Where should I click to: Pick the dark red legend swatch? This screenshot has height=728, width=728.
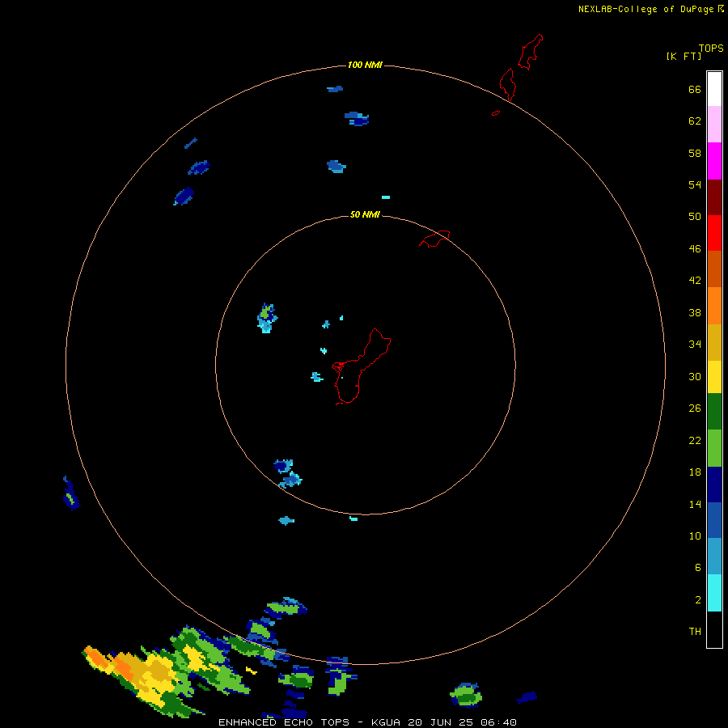(x=714, y=197)
